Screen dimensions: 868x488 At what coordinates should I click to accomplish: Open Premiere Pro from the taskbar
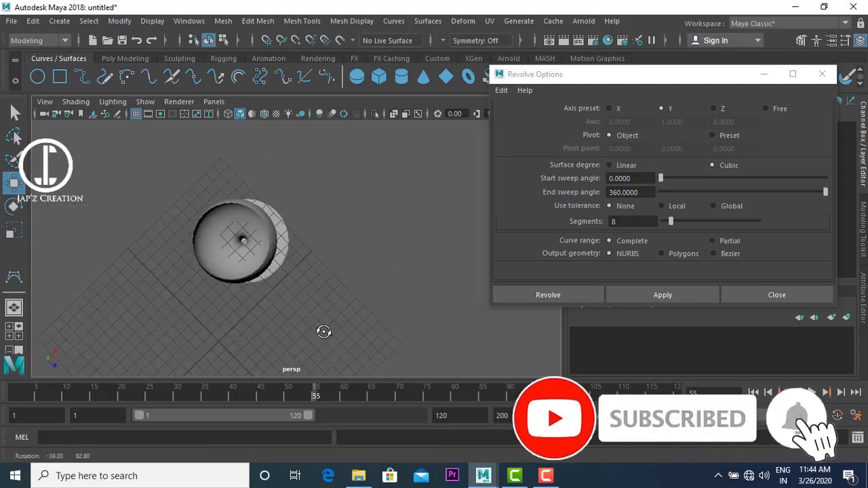(x=452, y=476)
